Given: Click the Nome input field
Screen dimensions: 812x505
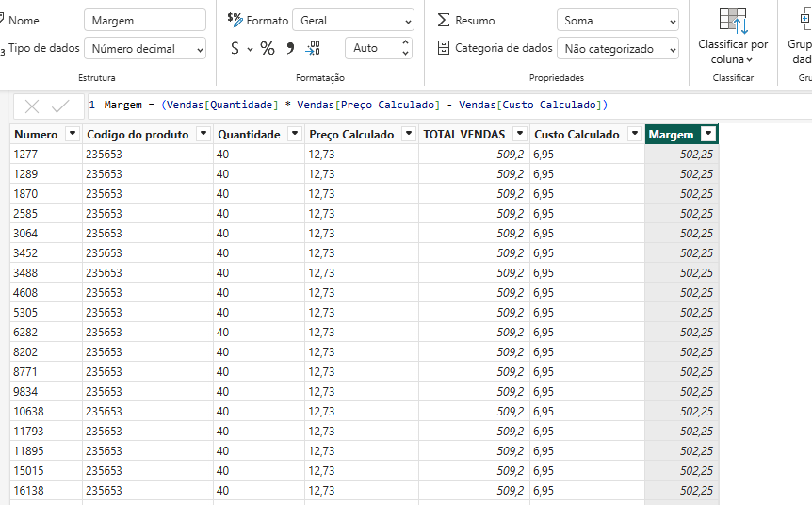Looking at the screenshot, I should [144, 21].
